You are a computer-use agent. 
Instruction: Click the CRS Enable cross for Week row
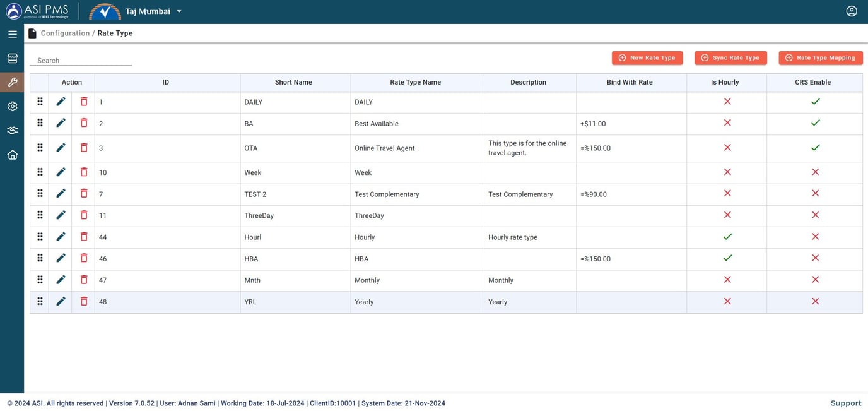point(816,172)
